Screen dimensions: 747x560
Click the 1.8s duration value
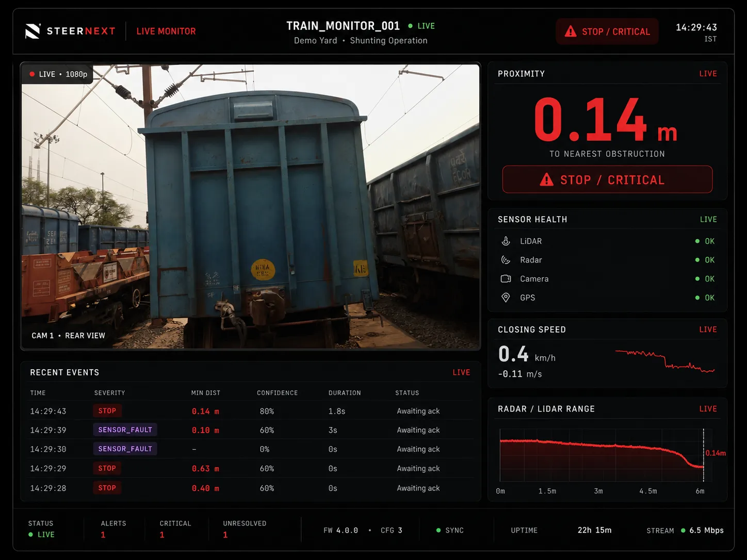click(337, 411)
